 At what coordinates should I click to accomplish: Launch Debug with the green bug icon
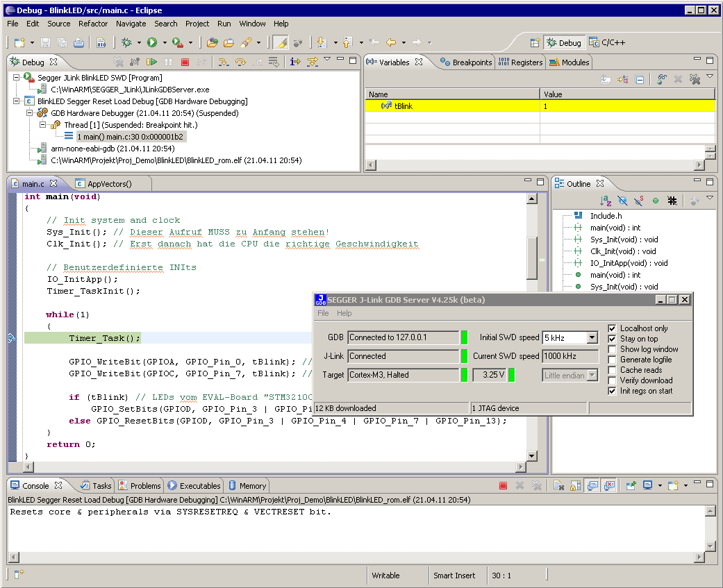[x=126, y=43]
